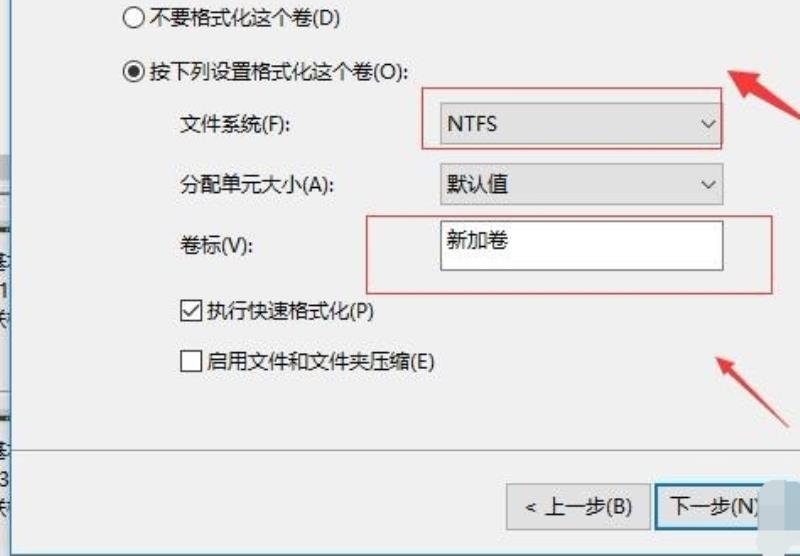Click inside the 卷标 text field
Image resolution: width=800 pixels, height=556 pixels.
(x=581, y=245)
